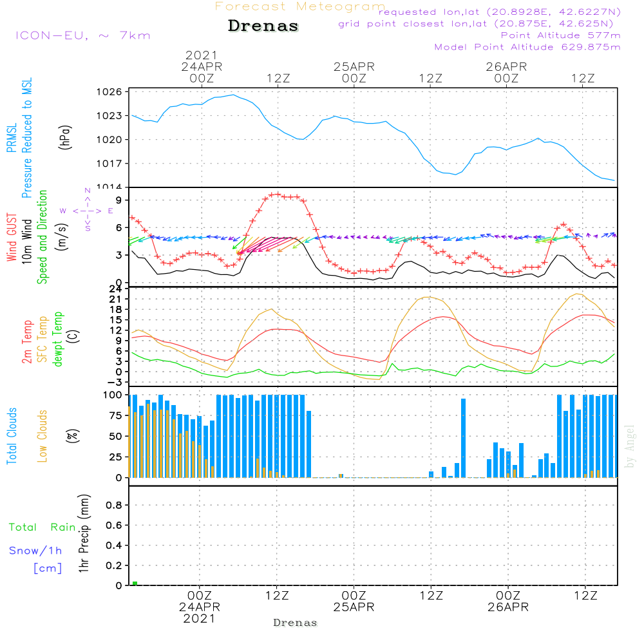The width and height of the screenshot is (644, 644).
Task: Select the black '10m Wind' legend label
Action: 26,241
